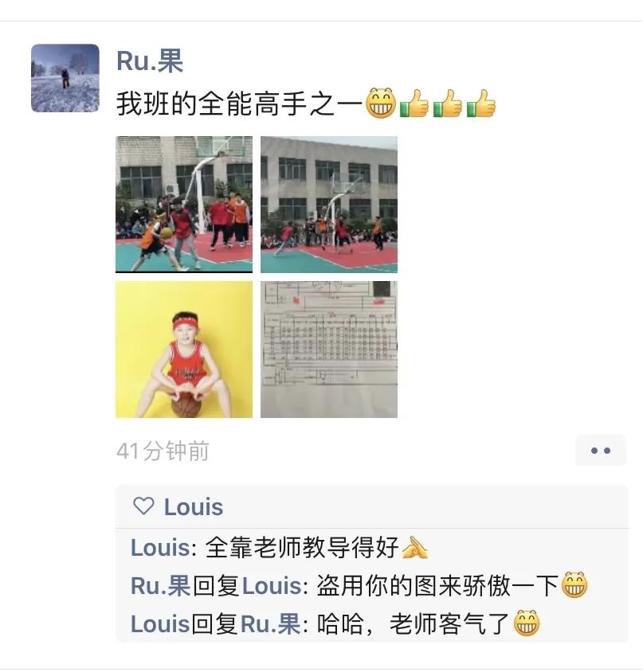Tap the grinning emoji in the post caption
Screen dimensions: 643x672
coord(381,104)
